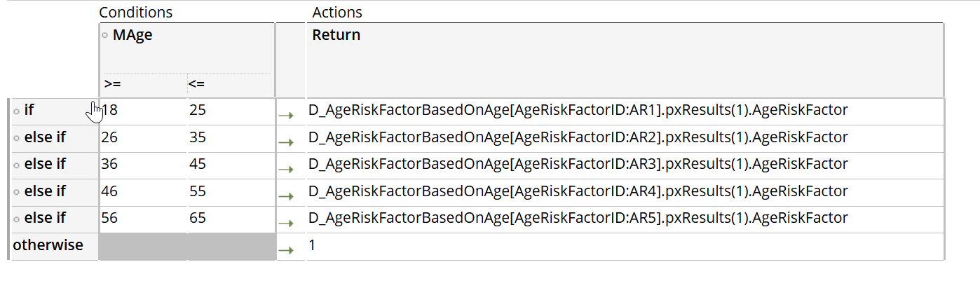Image resolution: width=980 pixels, height=295 pixels.
Task: Click the arrow icon in the AR1 row
Action: pyautogui.click(x=285, y=116)
